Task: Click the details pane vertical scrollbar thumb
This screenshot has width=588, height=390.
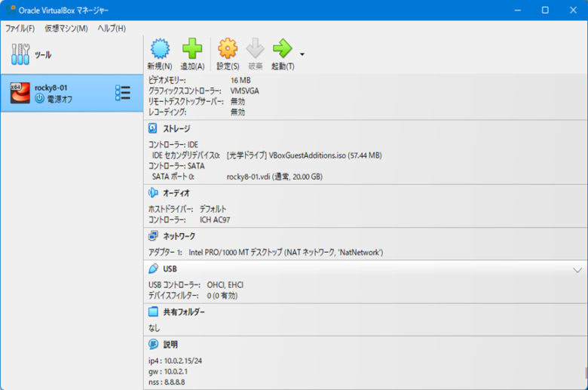Action: (586, 373)
